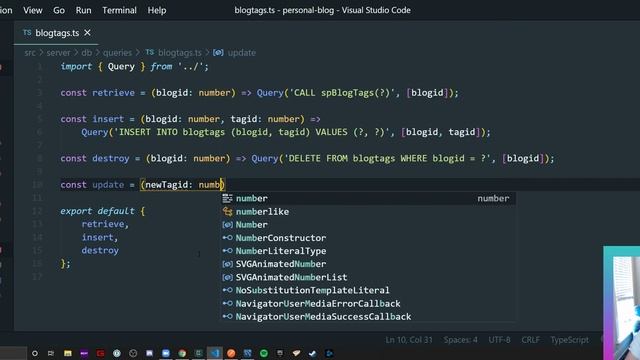Open the Help menu
This screenshot has width=640, height=360.
point(157,10)
